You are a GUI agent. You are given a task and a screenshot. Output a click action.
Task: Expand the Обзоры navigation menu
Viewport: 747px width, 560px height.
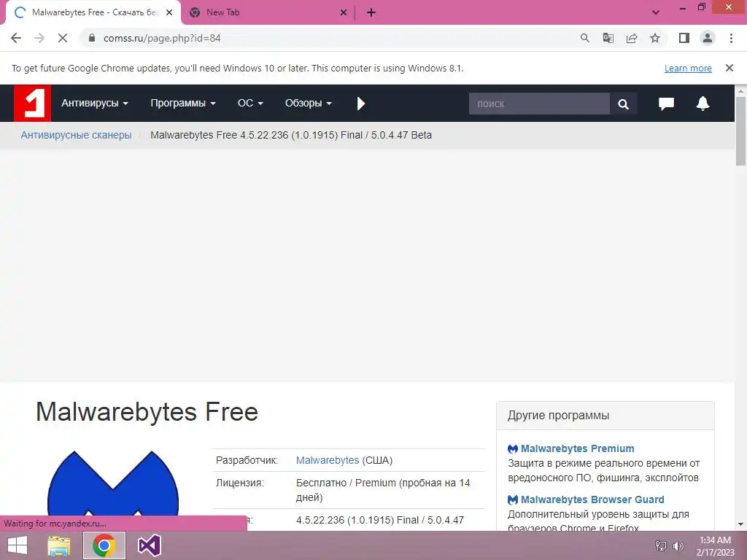click(x=309, y=104)
